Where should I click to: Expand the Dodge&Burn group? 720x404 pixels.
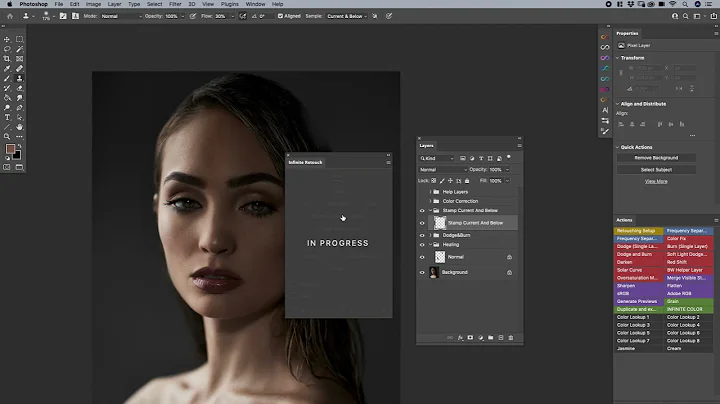(430, 235)
